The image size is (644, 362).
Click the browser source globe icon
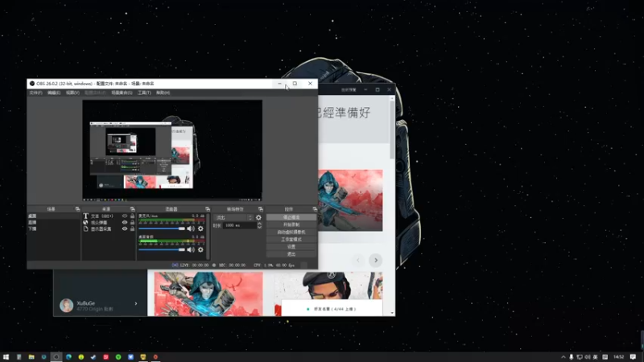(85, 223)
